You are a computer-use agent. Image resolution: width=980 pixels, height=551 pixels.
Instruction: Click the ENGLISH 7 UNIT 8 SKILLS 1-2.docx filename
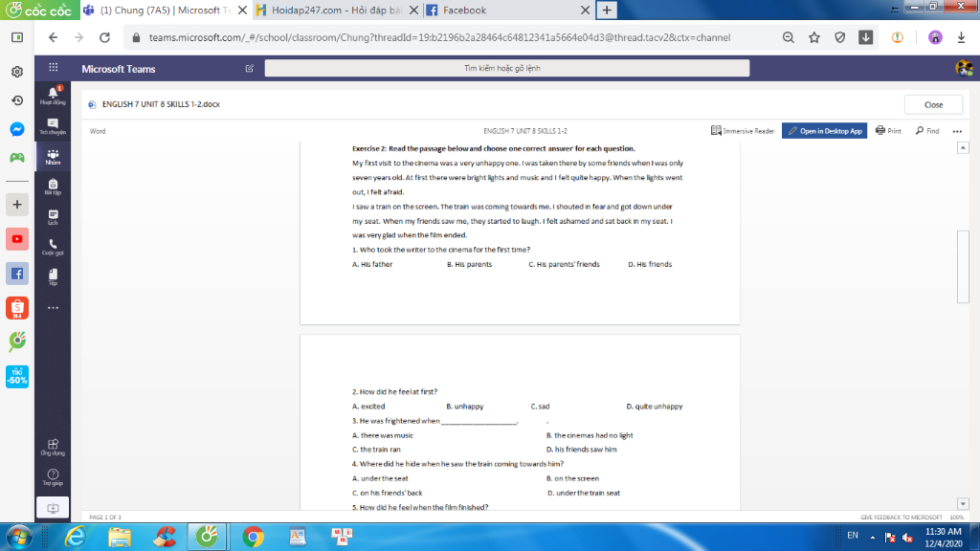pyautogui.click(x=161, y=104)
